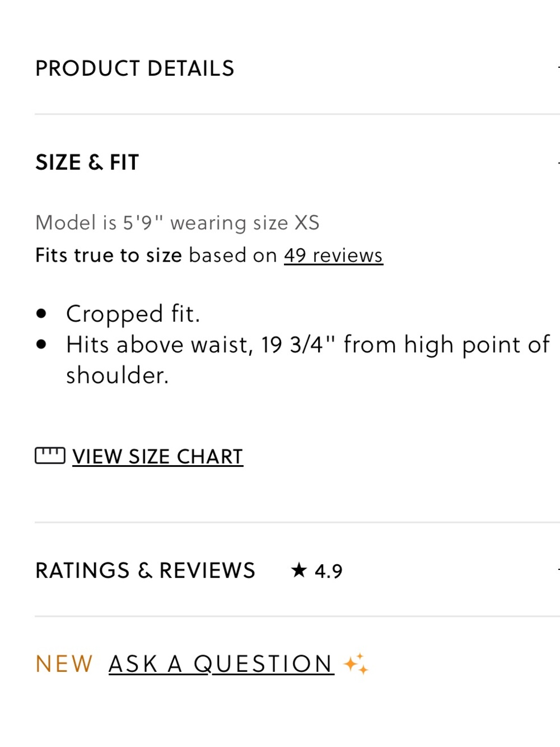Open the Ask a Question link

click(x=221, y=664)
